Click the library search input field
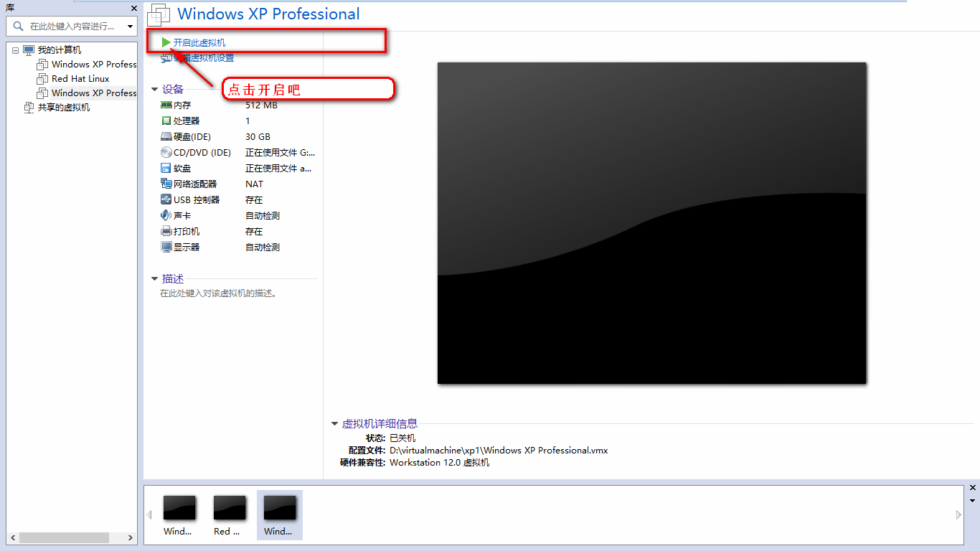Viewport: 980px width, 551px height. click(72, 27)
